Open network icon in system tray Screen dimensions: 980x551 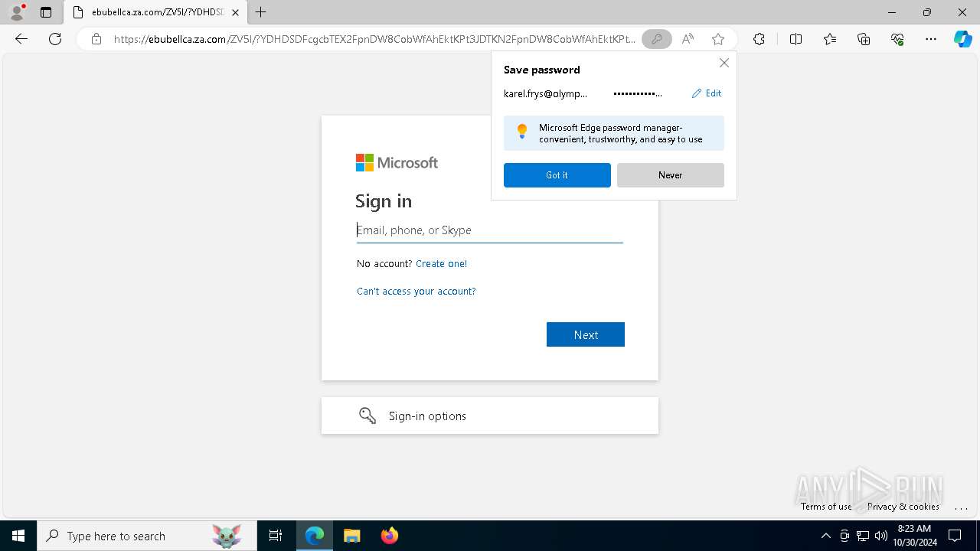pos(863,536)
